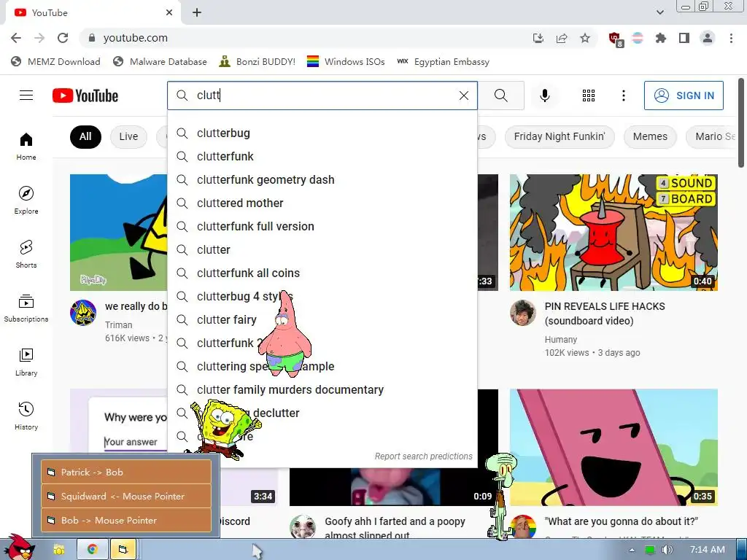Open Chrome from the taskbar
Viewport: 747px width, 560px height.
click(92, 550)
